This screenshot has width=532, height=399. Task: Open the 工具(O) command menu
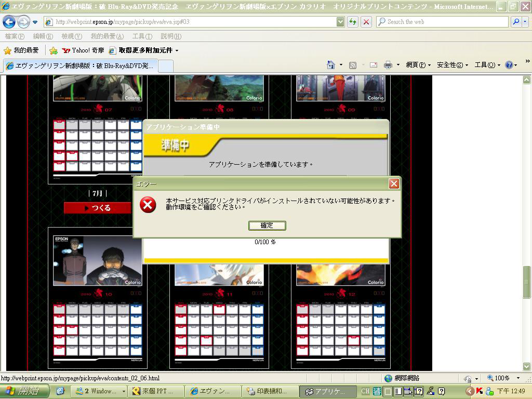coord(487,65)
